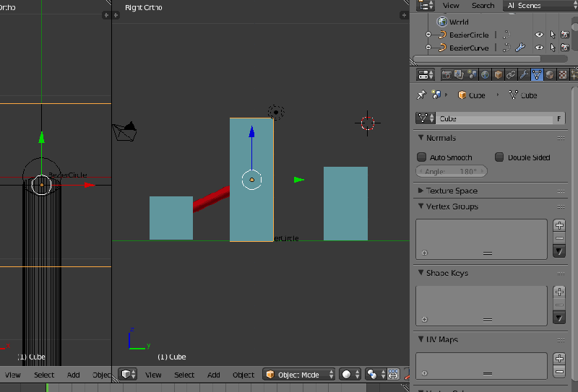Image resolution: width=578 pixels, height=392 pixels.
Task: Click the BezierCurve curve data icon
Action: coord(506,48)
